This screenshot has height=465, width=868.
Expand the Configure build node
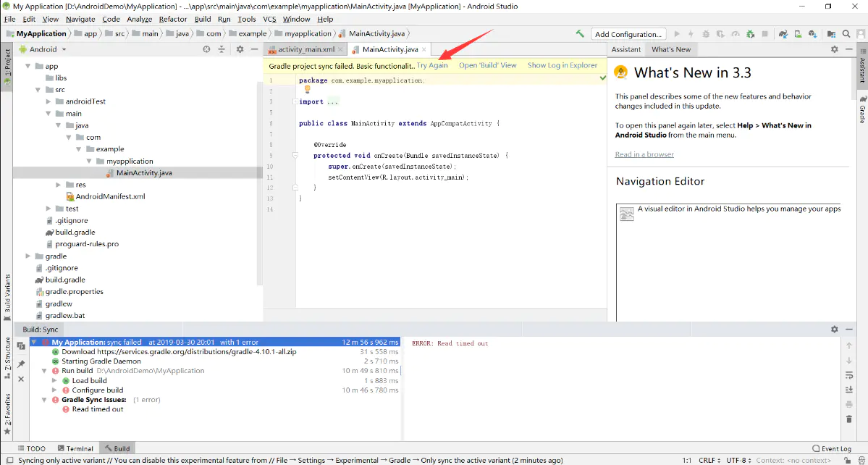[54, 390]
